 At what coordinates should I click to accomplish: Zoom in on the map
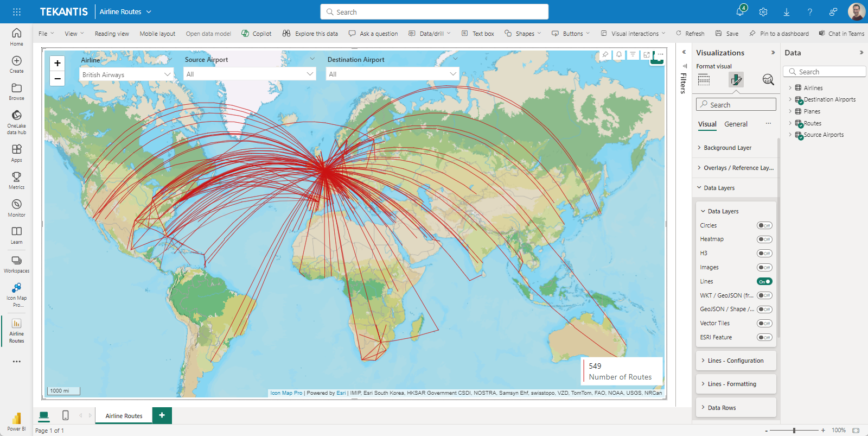(58, 63)
